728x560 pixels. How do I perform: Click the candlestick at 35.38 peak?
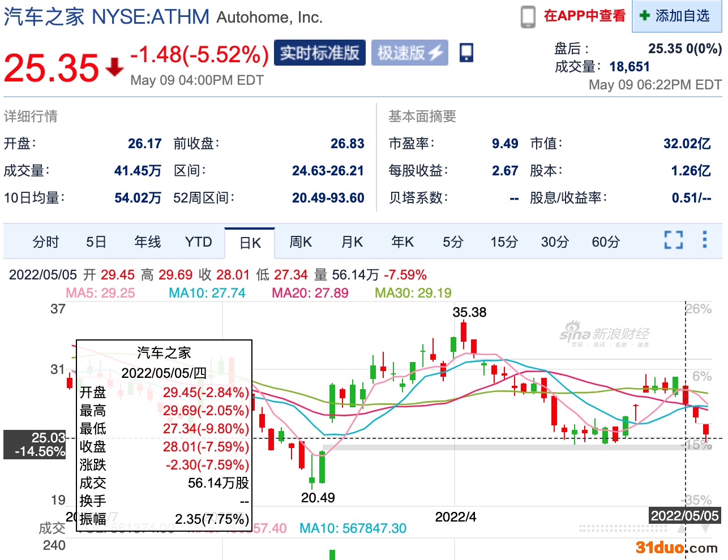464,334
